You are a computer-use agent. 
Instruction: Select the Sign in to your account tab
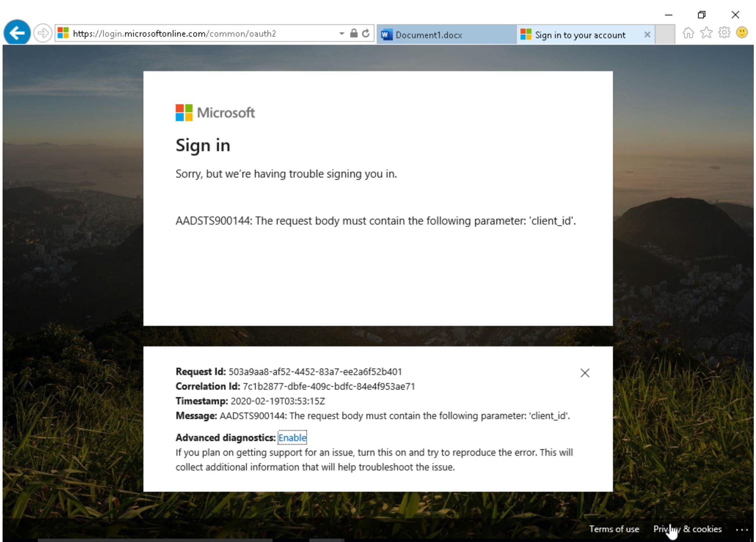pyautogui.click(x=580, y=35)
